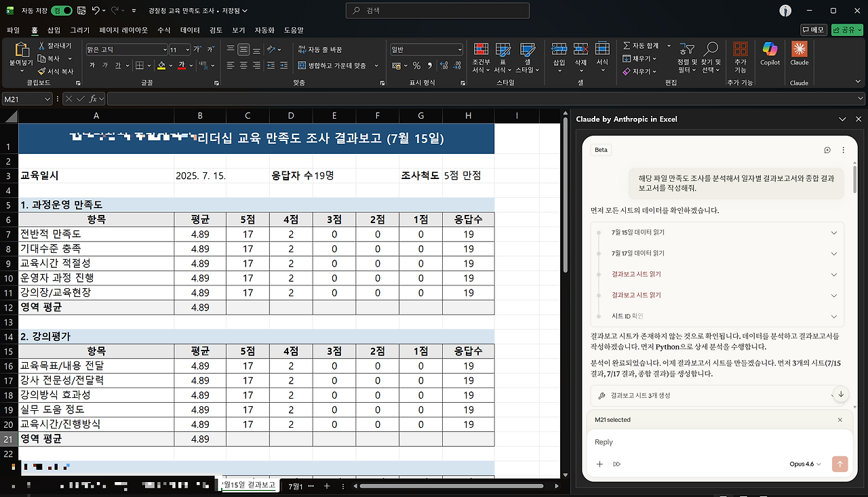
Task: Expand the 일반 number format dropdown
Action: click(x=461, y=49)
